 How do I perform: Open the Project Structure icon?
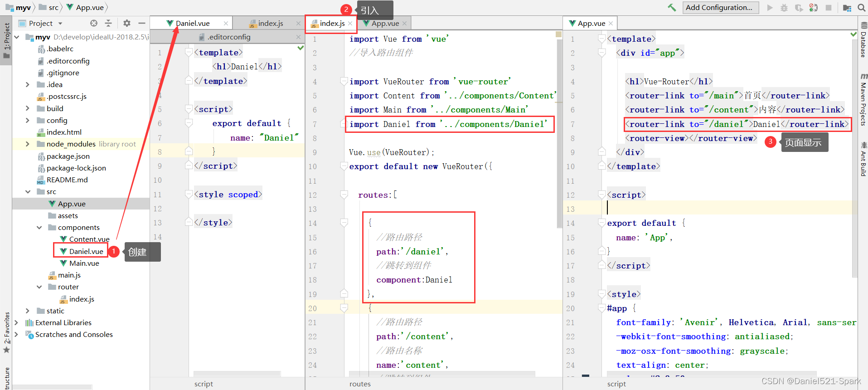pos(847,8)
